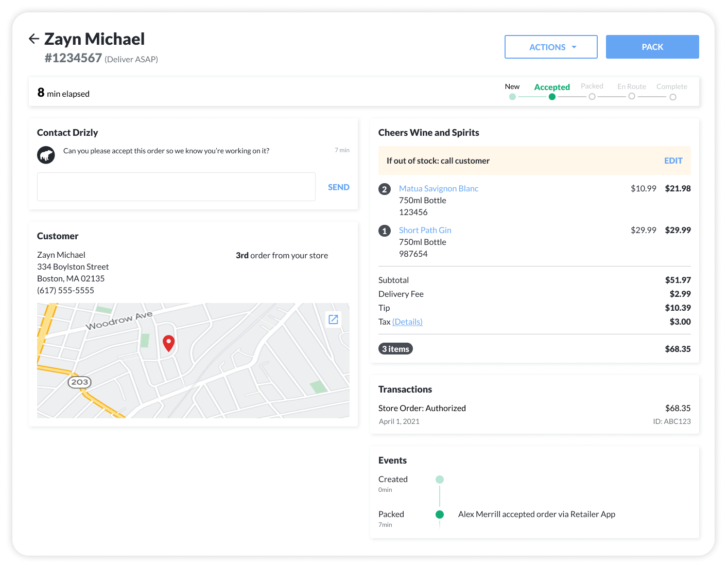Go back using the left arrow icon
The height and width of the screenshot is (568, 728).
click(34, 39)
